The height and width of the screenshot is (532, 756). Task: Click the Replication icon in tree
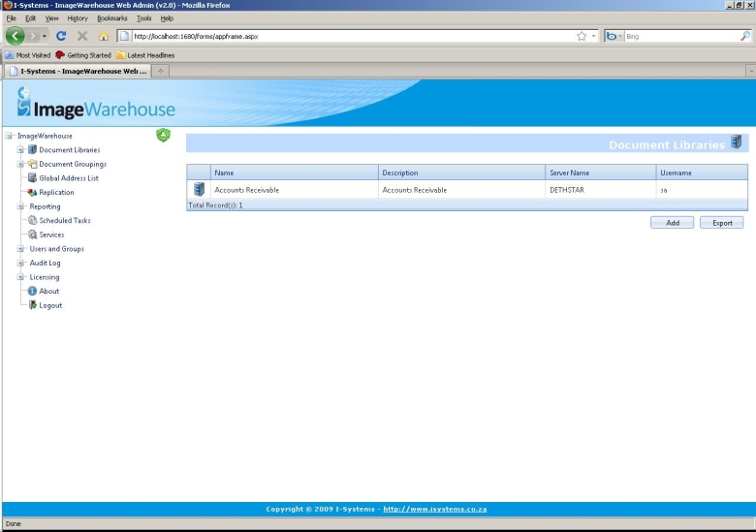(x=32, y=192)
